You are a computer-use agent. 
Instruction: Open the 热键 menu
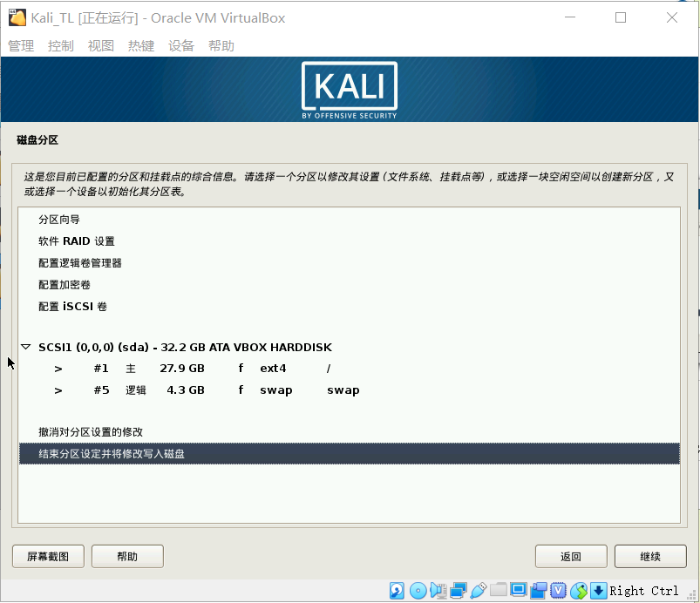point(141,45)
